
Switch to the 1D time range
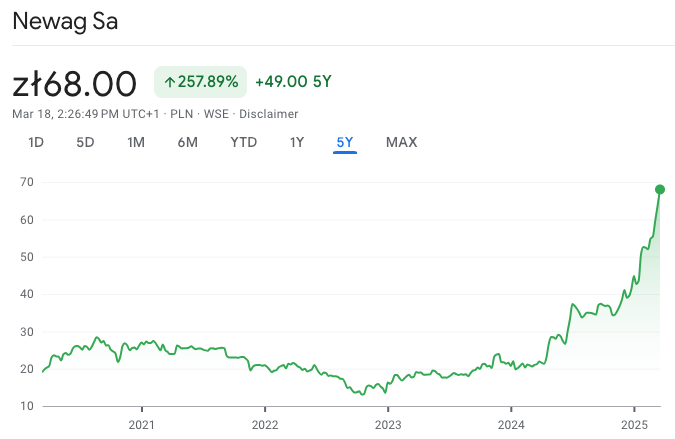tap(36, 142)
